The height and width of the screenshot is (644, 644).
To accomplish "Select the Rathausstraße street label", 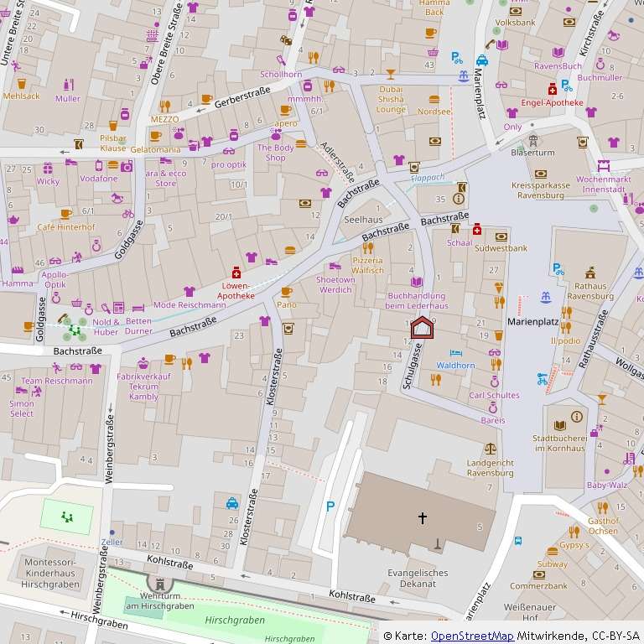I will (593, 339).
